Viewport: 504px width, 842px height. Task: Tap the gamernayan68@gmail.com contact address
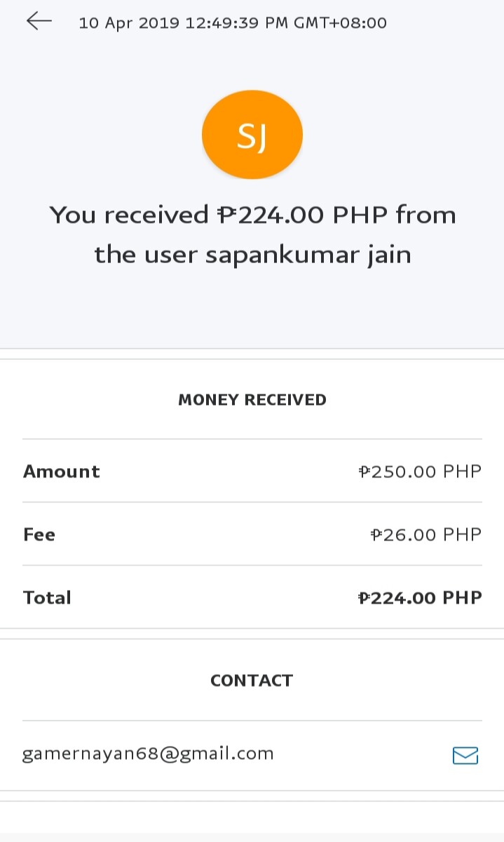pyautogui.click(x=148, y=754)
